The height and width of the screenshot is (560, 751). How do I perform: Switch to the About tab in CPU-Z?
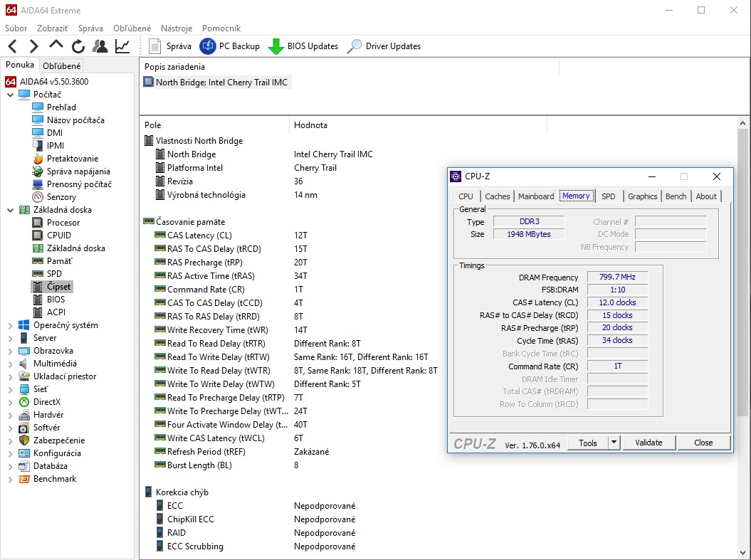pos(706,196)
